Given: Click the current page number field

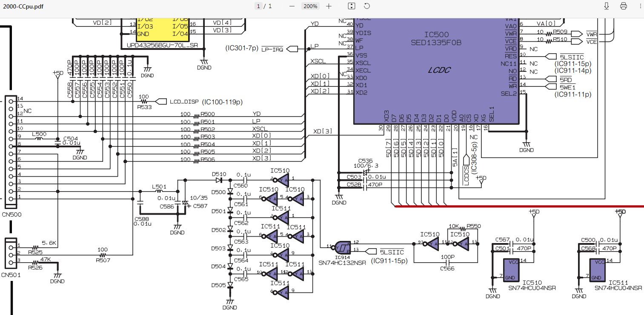Looking at the screenshot, I should click(258, 6).
